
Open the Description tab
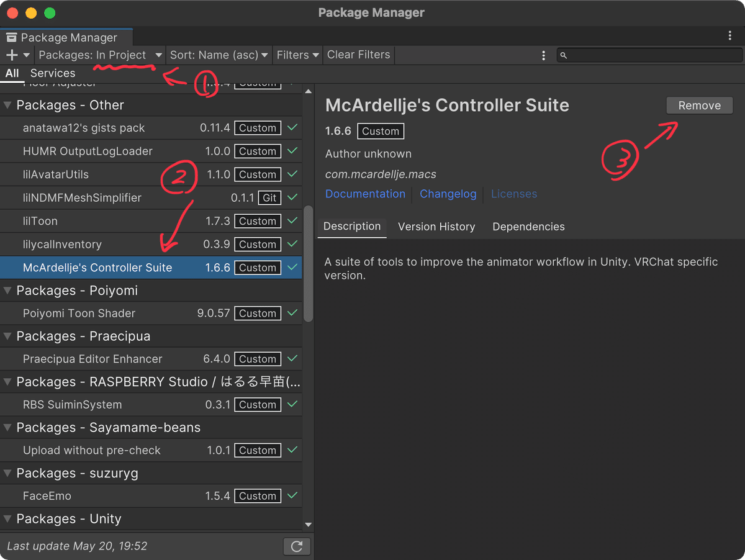tap(352, 227)
